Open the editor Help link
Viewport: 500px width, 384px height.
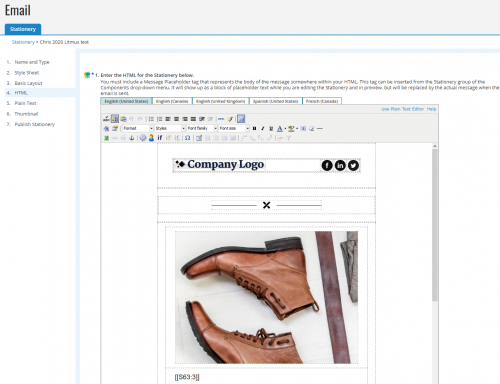tap(431, 109)
